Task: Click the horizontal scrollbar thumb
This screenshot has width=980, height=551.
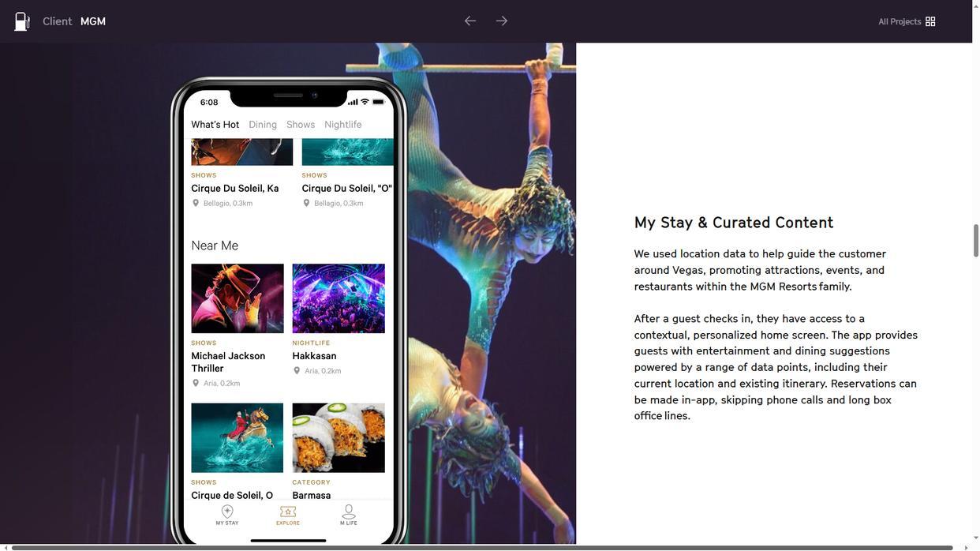Action: tap(482, 548)
